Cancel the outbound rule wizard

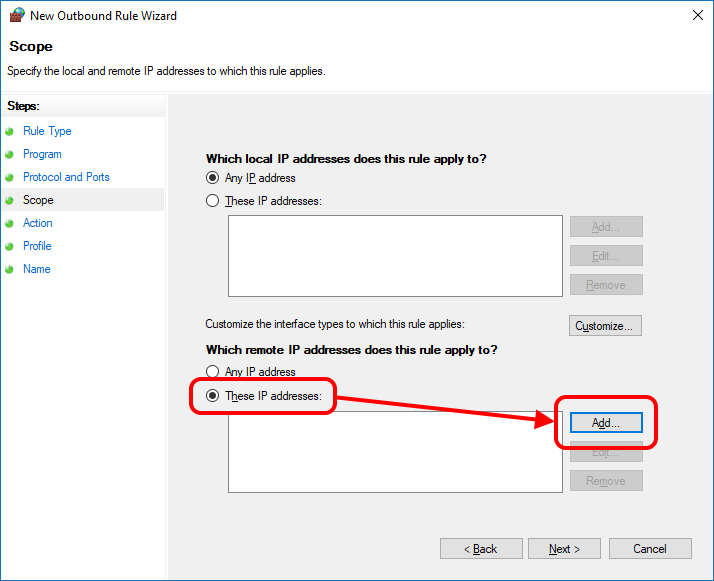point(650,549)
